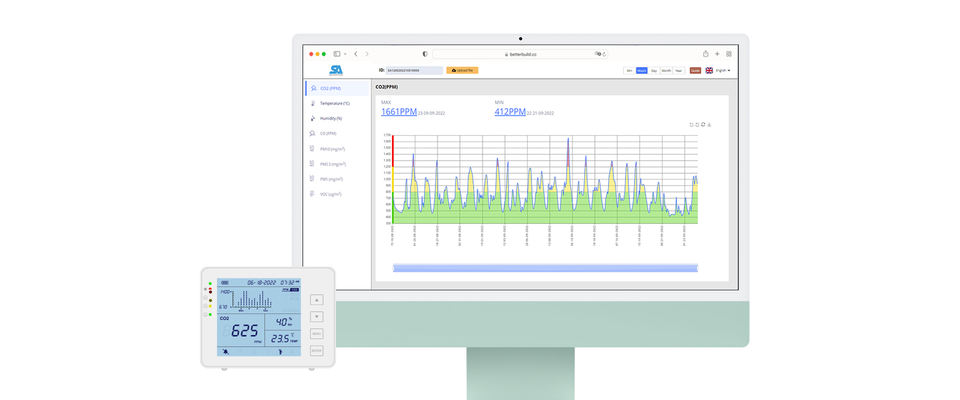Click the device screen bar graph

click(251, 299)
